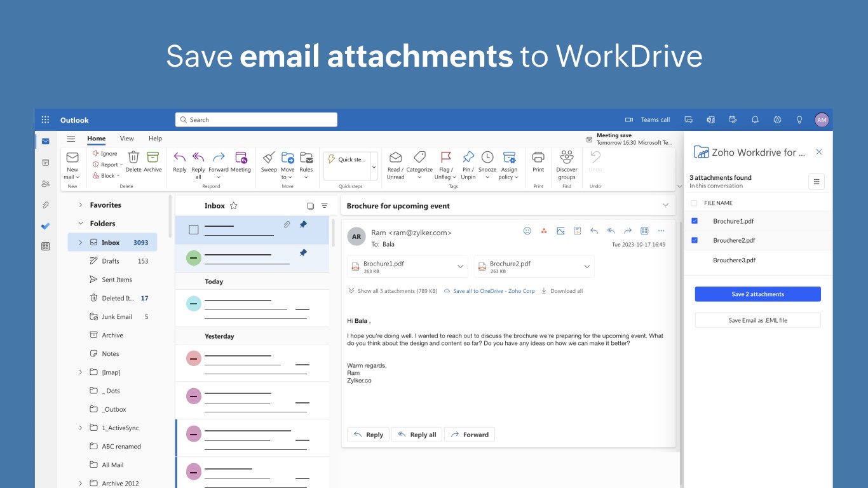Open the People module in left rail

pos(45,184)
